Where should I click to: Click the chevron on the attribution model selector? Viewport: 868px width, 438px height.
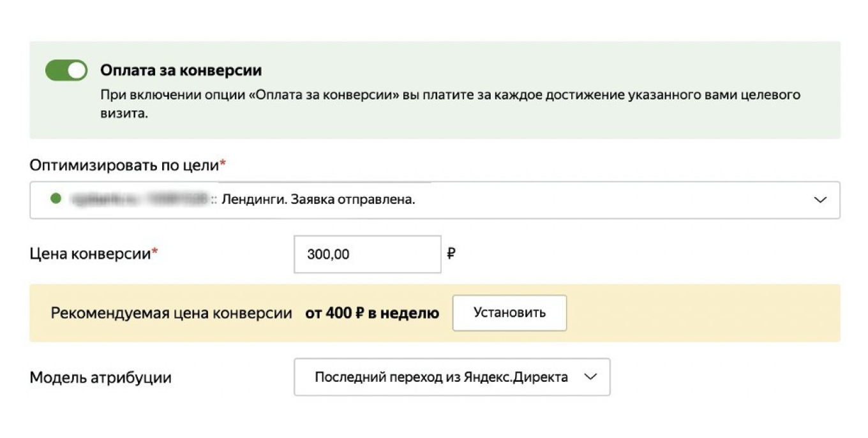pyautogui.click(x=592, y=377)
